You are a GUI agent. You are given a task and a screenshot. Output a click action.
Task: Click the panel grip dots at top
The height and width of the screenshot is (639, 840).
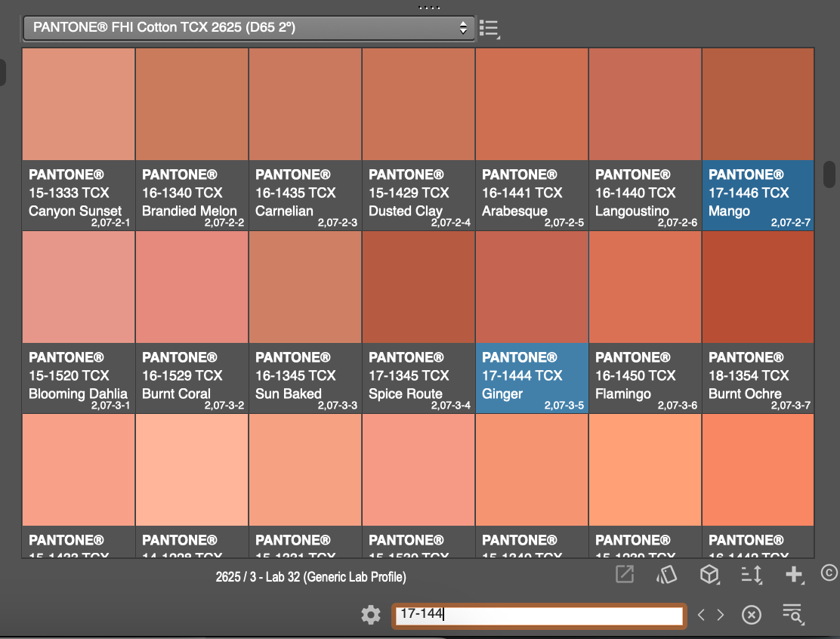tap(428, 8)
